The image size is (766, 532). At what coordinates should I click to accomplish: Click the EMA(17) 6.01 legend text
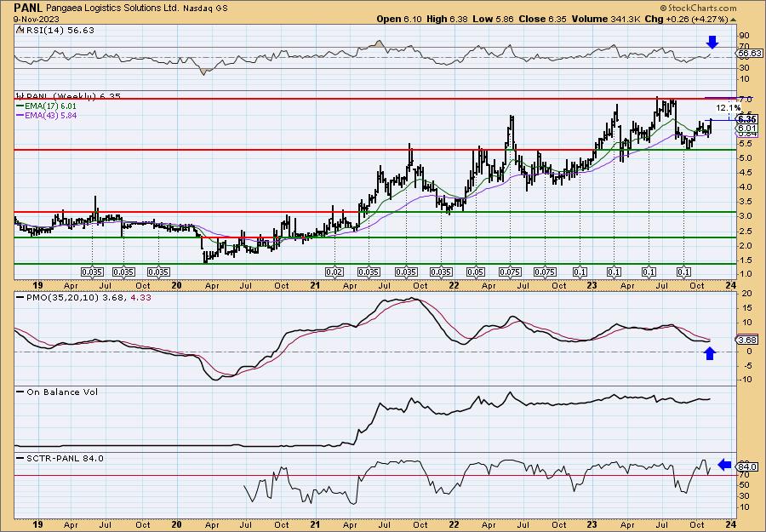click(50, 106)
